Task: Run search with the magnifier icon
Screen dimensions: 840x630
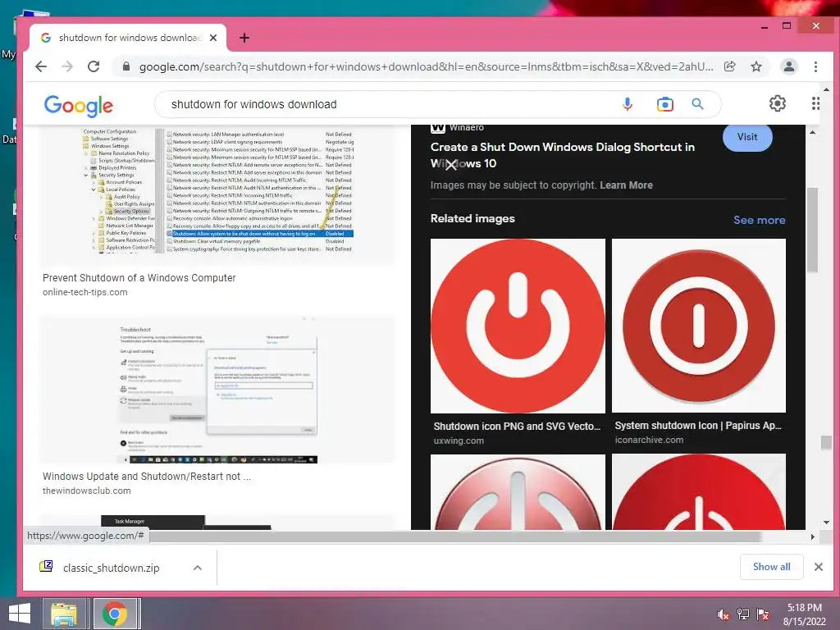Action: [x=697, y=104]
